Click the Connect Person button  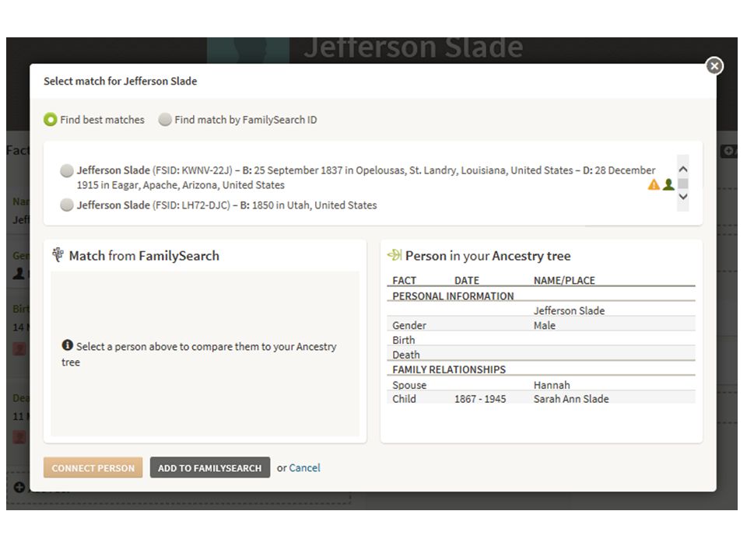tap(93, 467)
